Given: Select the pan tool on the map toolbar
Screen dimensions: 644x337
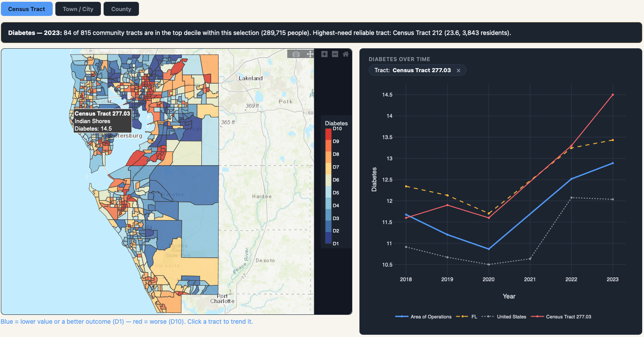Looking at the screenshot, I should 310,54.
